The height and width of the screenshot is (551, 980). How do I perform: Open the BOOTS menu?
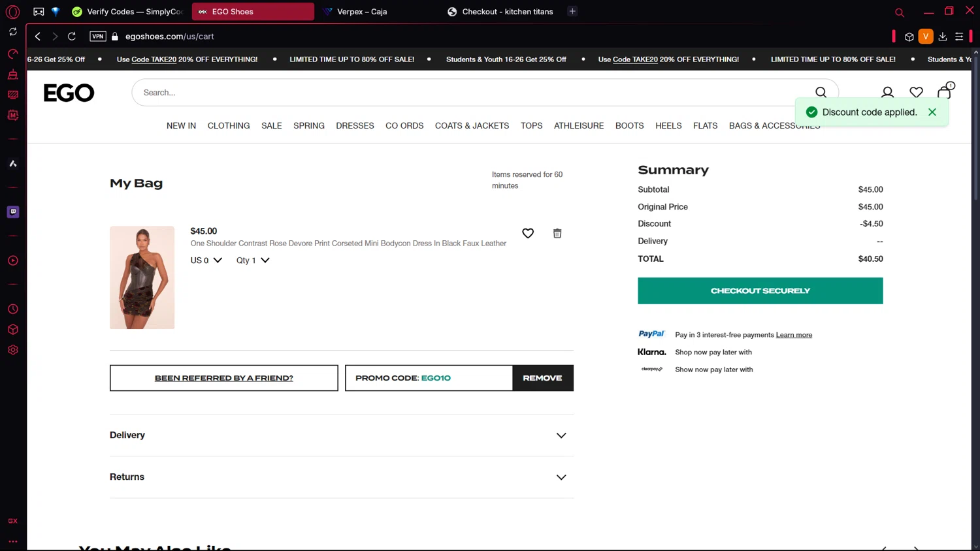630,126
